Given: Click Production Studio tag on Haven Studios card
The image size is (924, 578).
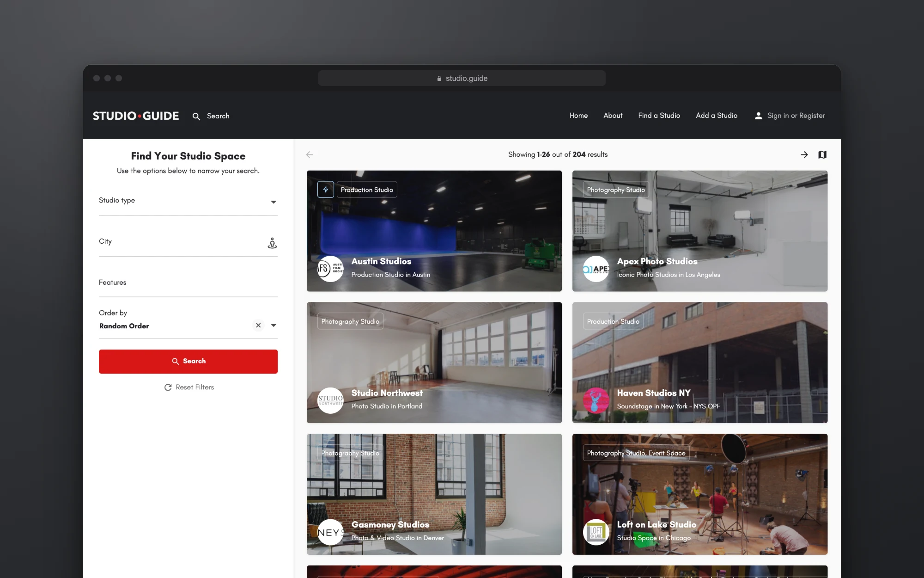Looking at the screenshot, I should (x=613, y=321).
